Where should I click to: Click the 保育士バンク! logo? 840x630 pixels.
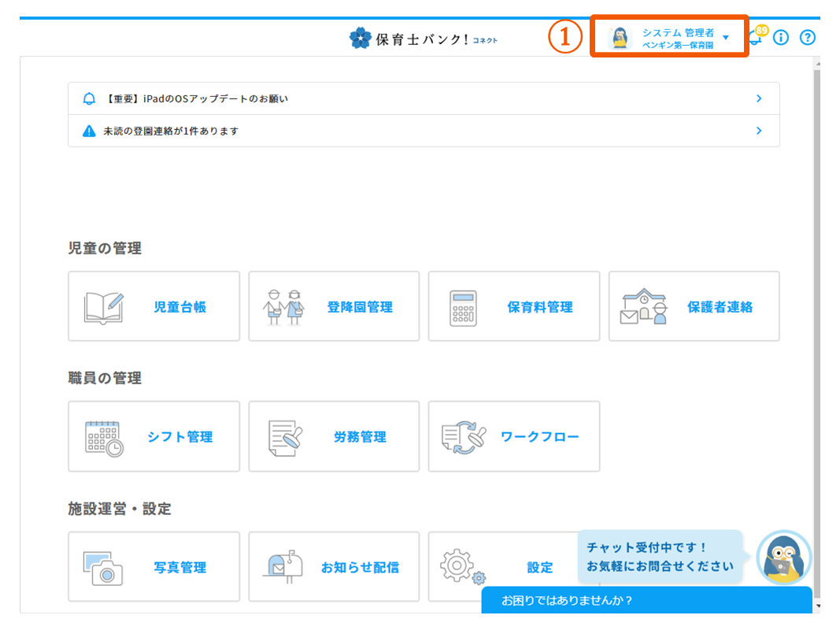[424, 39]
